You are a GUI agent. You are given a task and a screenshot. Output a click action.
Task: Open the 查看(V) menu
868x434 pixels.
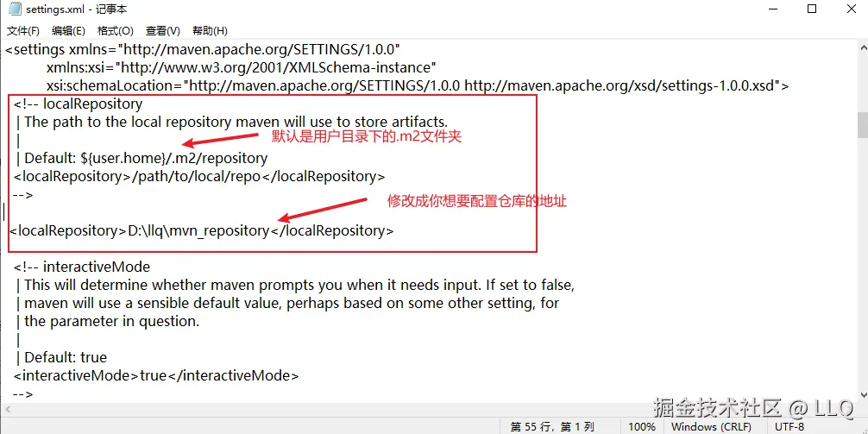point(163,31)
